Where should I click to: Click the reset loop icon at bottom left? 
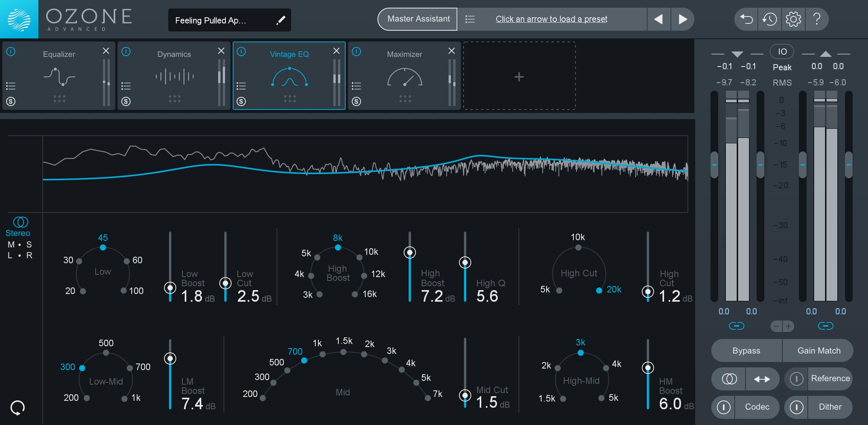coord(18,408)
